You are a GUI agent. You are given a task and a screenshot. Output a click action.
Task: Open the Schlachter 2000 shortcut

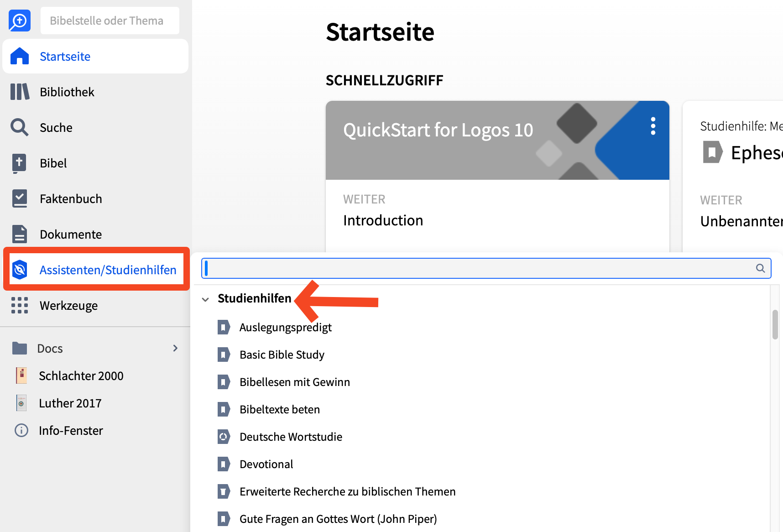(x=81, y=376)
